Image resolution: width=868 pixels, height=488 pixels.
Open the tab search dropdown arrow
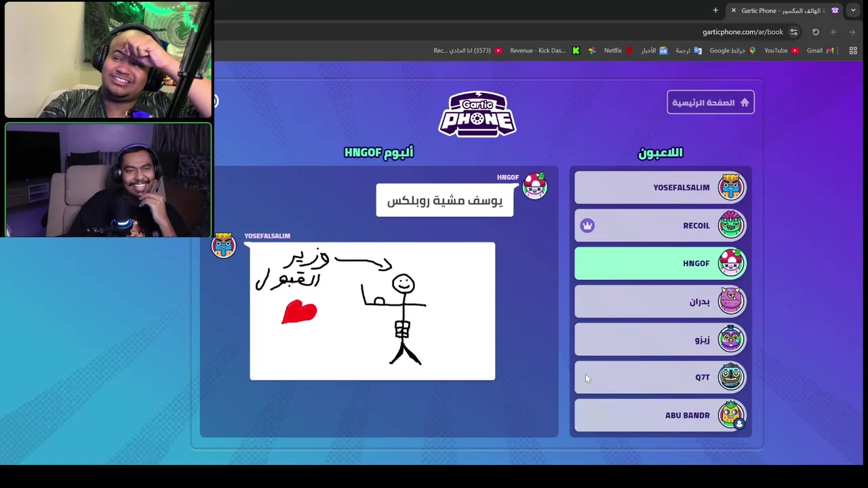(x=853, y=10)
